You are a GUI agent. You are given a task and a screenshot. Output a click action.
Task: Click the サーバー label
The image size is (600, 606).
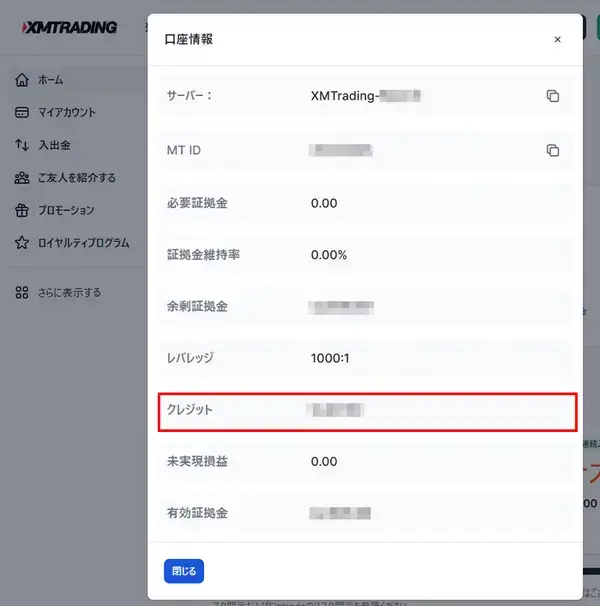(x=189, y=95)
